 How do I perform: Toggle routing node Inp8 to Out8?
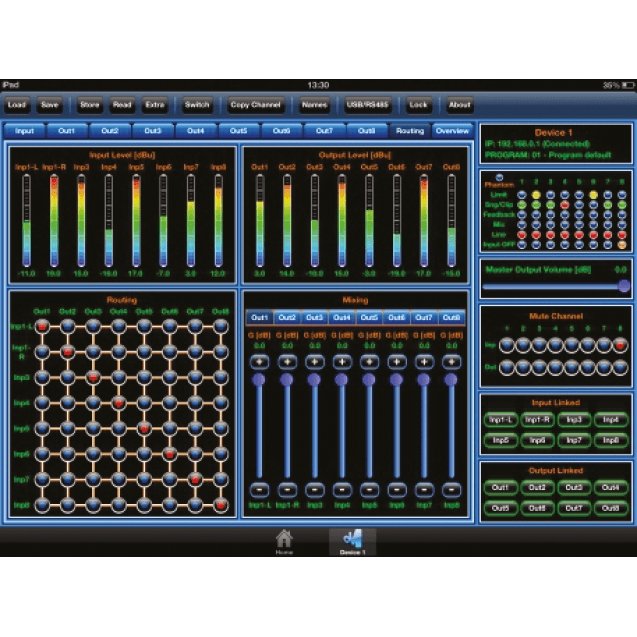click(x=221, y=505)
